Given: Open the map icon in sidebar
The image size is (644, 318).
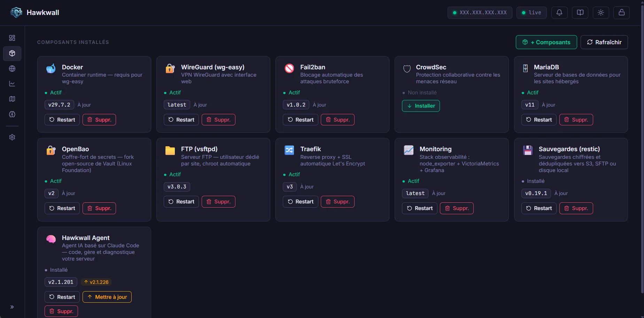Looking at the screenshot, I should [x=12, y=99].
